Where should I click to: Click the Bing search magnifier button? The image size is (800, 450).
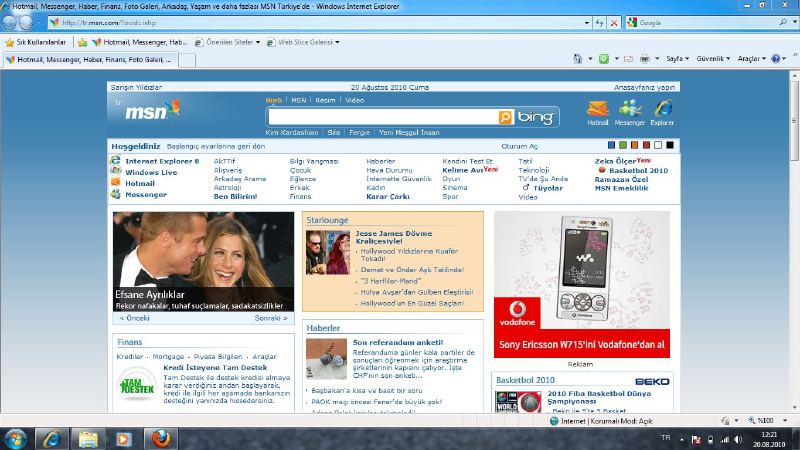pyautogui.click(x=505, y=117)
